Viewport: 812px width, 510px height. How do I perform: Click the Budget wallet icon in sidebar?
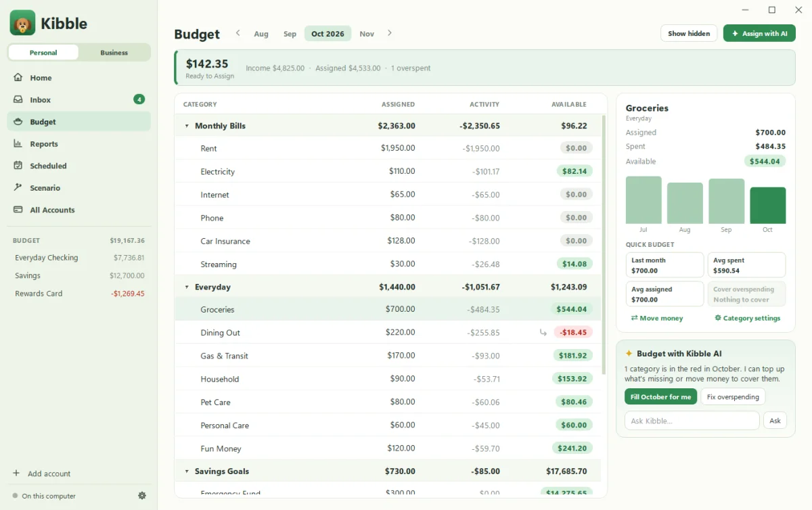coord(18,122)
